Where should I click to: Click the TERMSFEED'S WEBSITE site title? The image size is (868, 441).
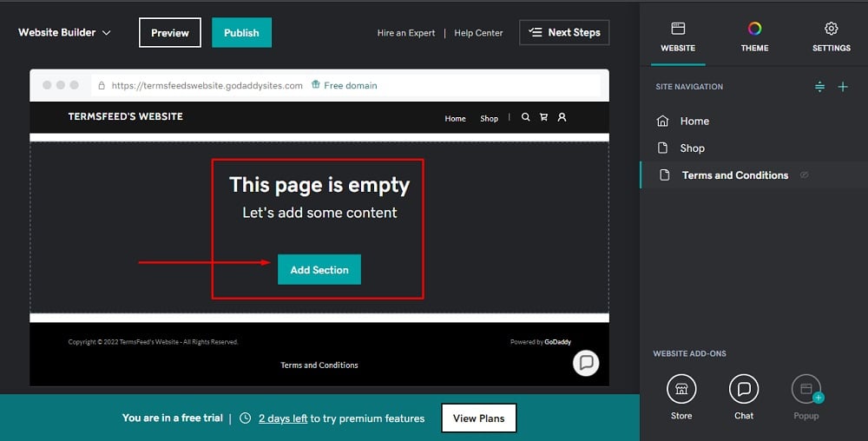point(126,116)
